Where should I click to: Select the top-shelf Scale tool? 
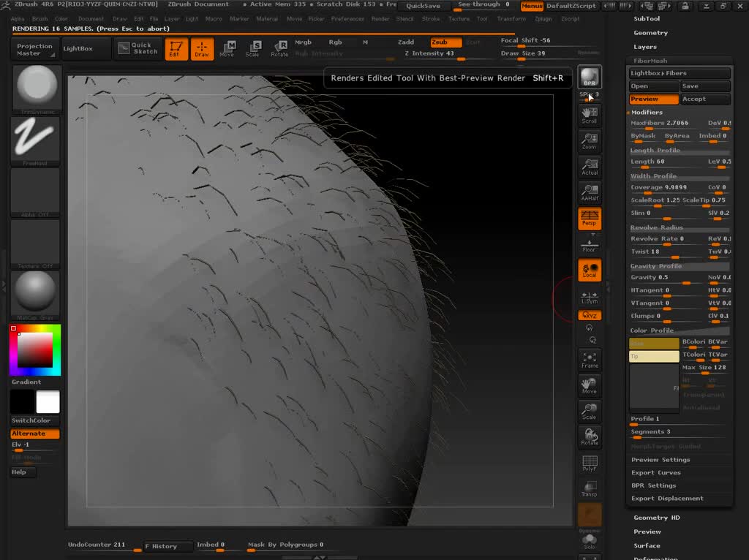click(252, 49)
